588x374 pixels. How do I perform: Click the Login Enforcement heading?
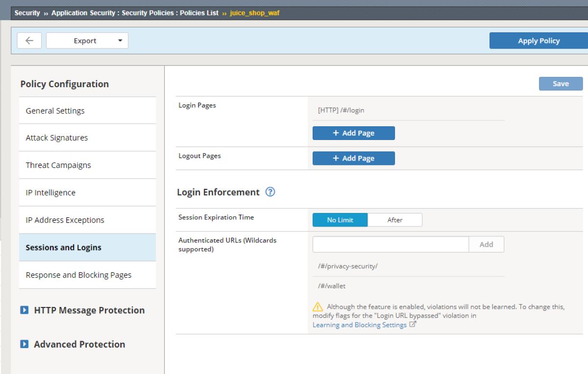(x=218, y=192)
